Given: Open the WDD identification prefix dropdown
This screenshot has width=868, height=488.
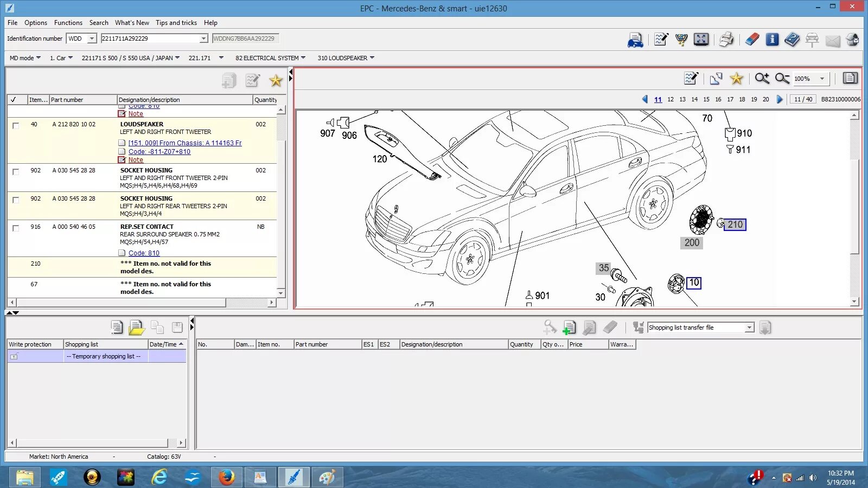Looking at the screenshot, I should click(x=92, y=38).
